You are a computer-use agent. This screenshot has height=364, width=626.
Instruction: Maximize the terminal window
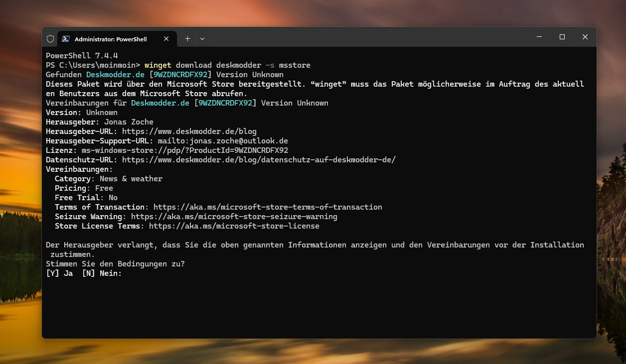tap(562, 37)
